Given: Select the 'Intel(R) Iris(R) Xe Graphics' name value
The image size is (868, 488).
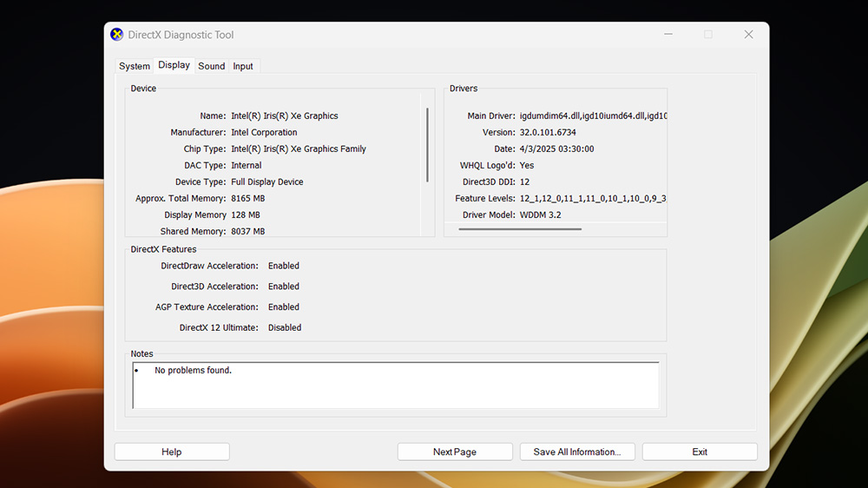Looking at the screenshot, I should point(285,115).
